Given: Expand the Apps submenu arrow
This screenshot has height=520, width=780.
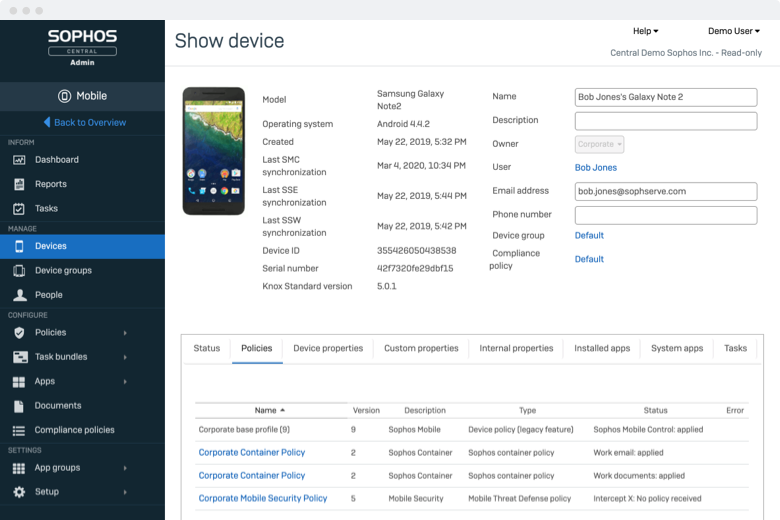Looking at the screenshot, I should [125, 382].
